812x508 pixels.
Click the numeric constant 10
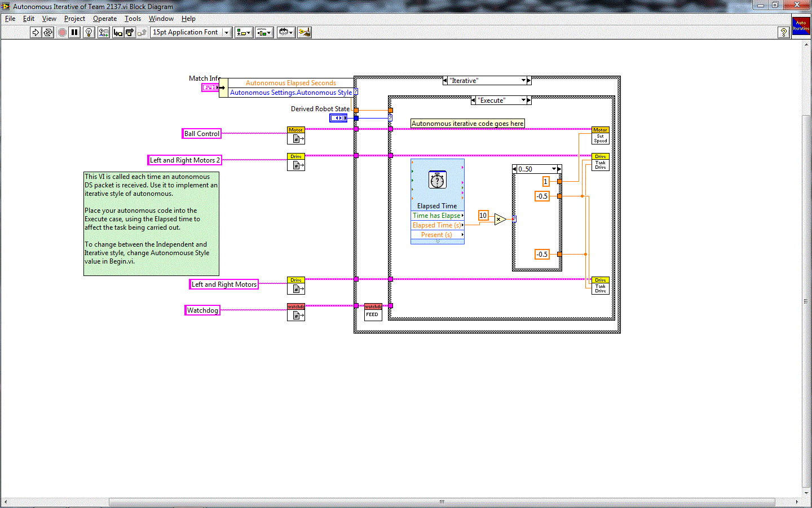tap(483, 216)
